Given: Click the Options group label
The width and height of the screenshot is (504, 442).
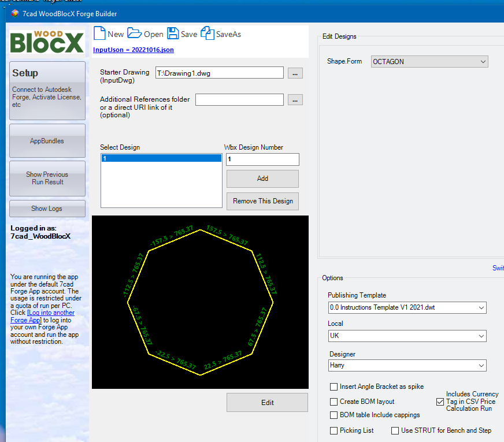Looking at the screenshot, I should [x=333, y=278].
